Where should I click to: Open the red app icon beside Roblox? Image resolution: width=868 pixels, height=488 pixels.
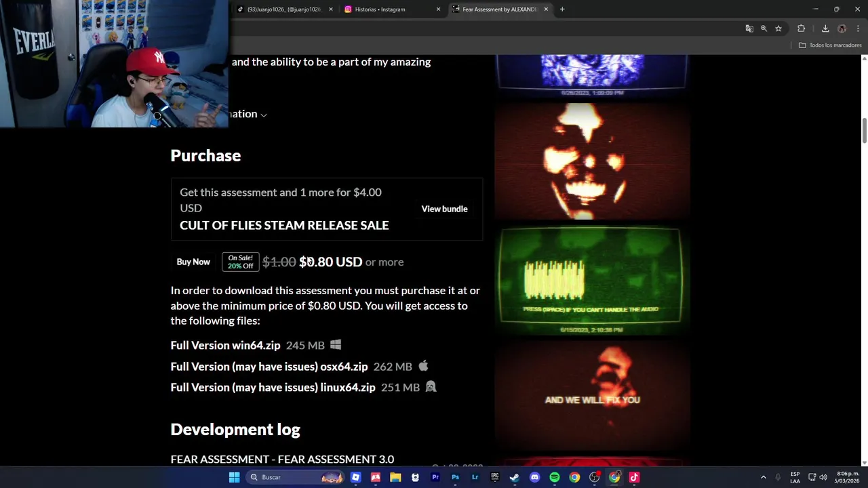(x=376, y=477)
